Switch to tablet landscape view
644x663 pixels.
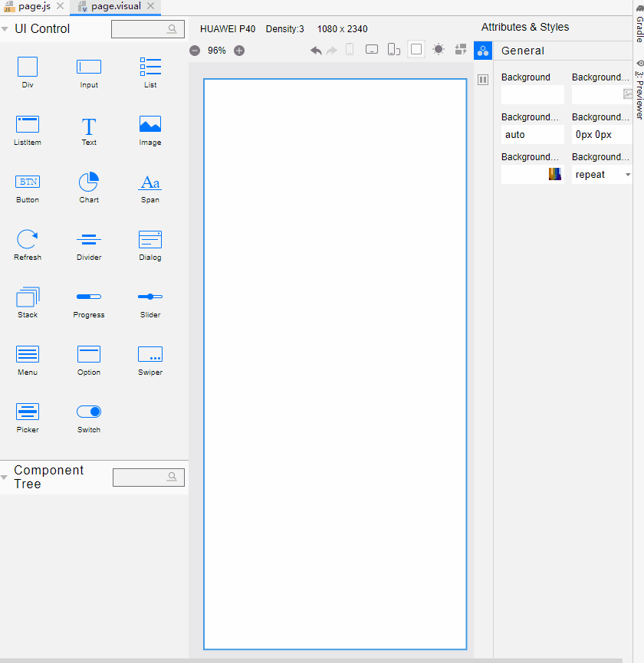point(372,50)
